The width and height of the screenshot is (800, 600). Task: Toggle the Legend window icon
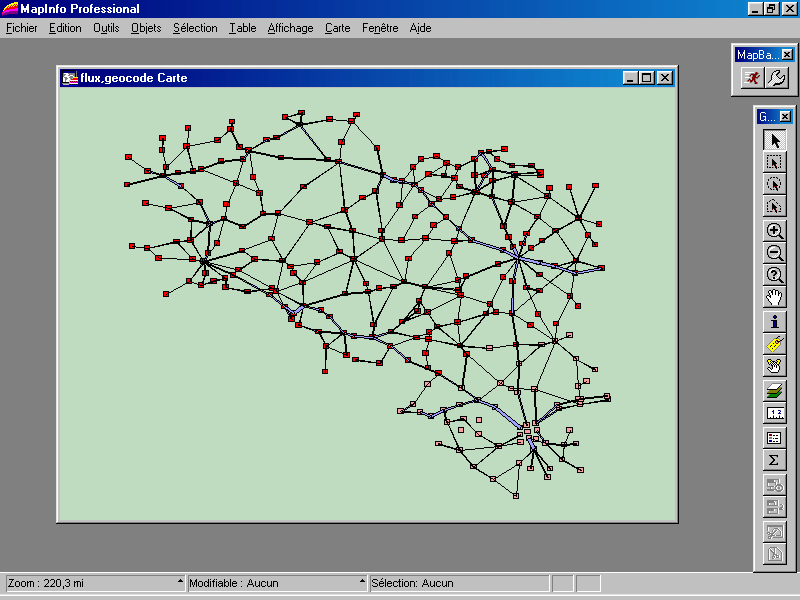[x=774, y=438]
